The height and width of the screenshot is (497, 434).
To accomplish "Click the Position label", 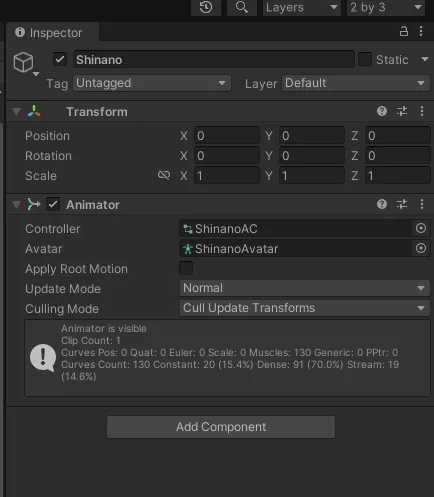I will pos(47,136).
